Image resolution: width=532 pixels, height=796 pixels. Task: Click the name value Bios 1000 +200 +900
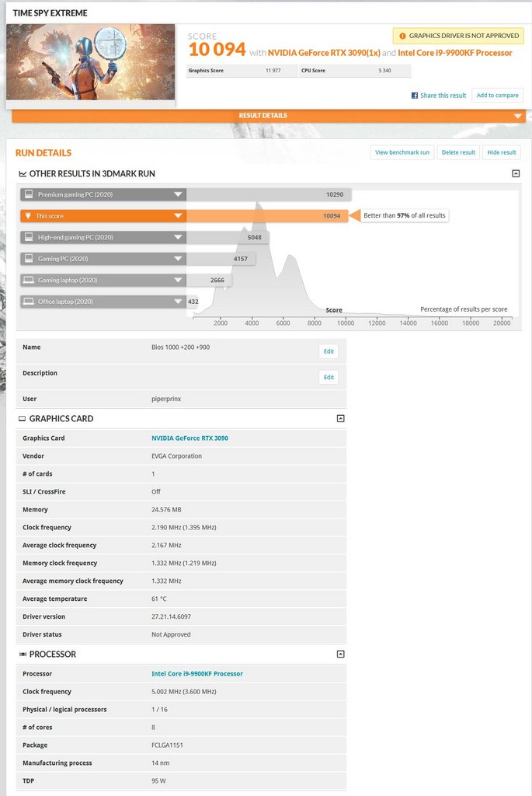tap(180, 347)
